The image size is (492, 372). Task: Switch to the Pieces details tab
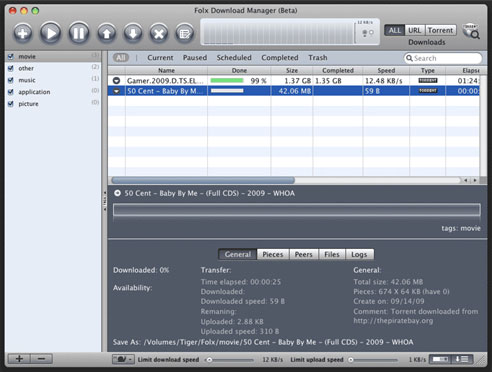coord(273,254)
